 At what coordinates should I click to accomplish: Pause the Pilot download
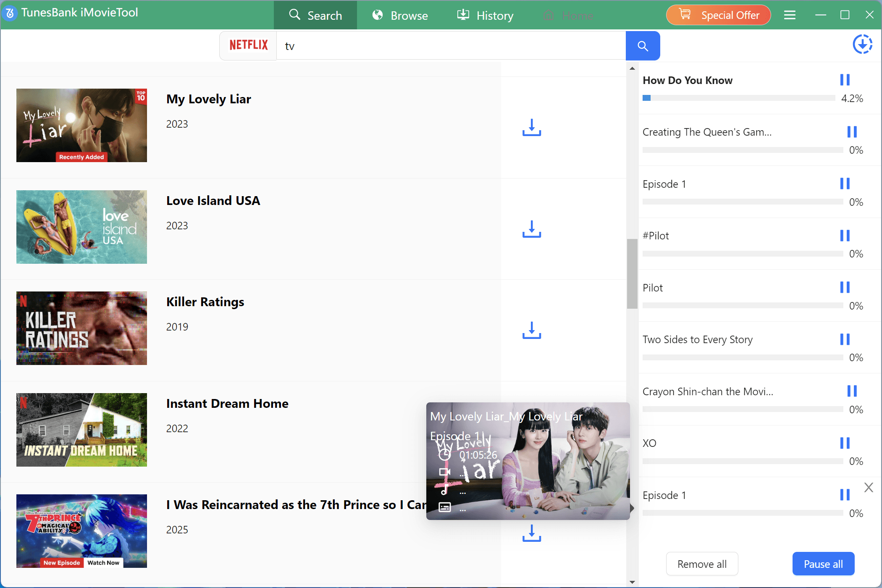(845, 287)
